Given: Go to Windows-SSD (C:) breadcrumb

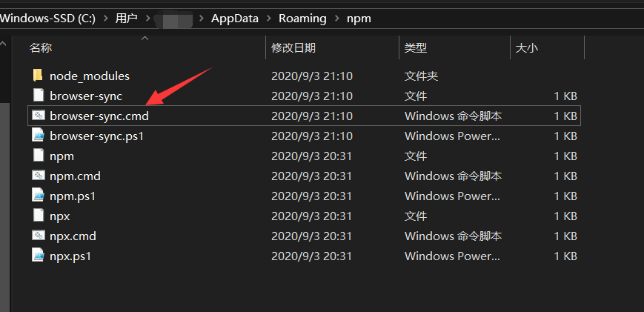Looking at the screenshot, I should tap(47, 19).
